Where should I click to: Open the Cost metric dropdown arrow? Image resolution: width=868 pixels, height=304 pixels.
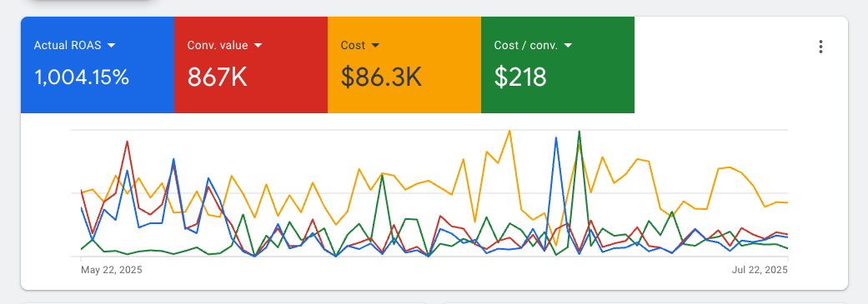click(375, 45)
